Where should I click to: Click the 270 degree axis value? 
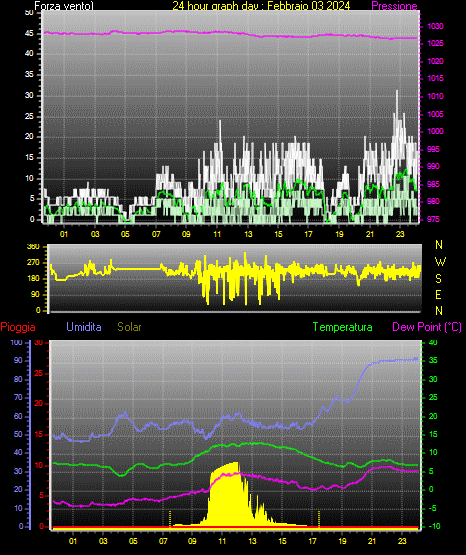34,263
